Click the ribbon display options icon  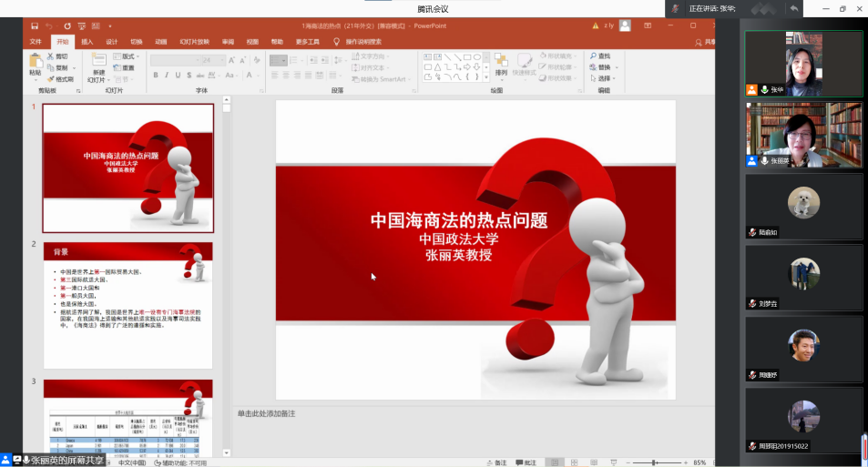(x=648, y=25)
